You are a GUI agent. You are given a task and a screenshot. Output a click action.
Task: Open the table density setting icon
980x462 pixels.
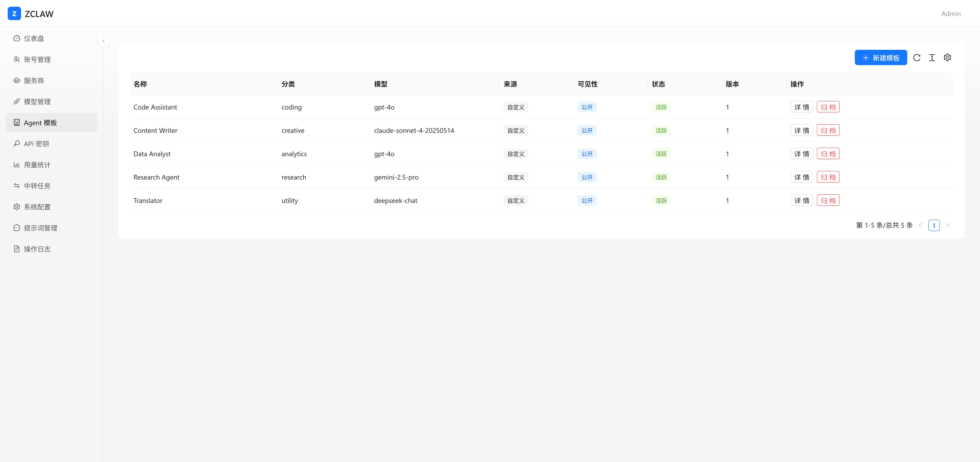(932, 57)
